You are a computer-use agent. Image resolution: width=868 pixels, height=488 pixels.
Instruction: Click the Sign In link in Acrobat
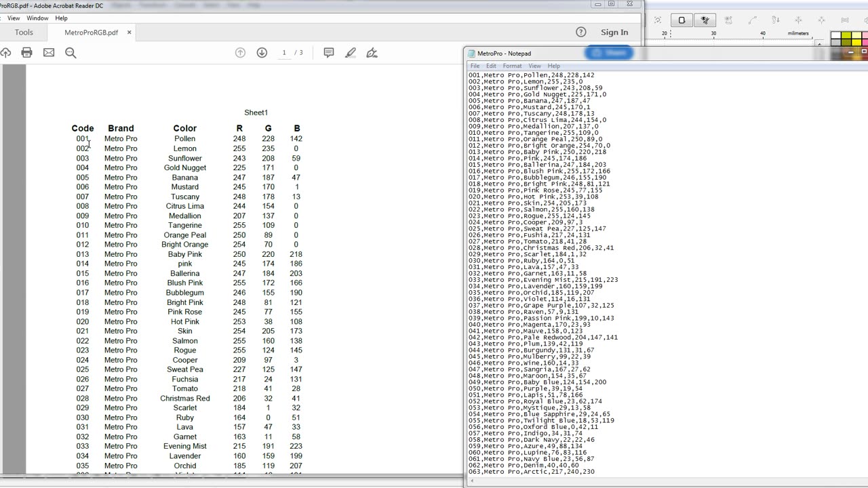[614, 32]
